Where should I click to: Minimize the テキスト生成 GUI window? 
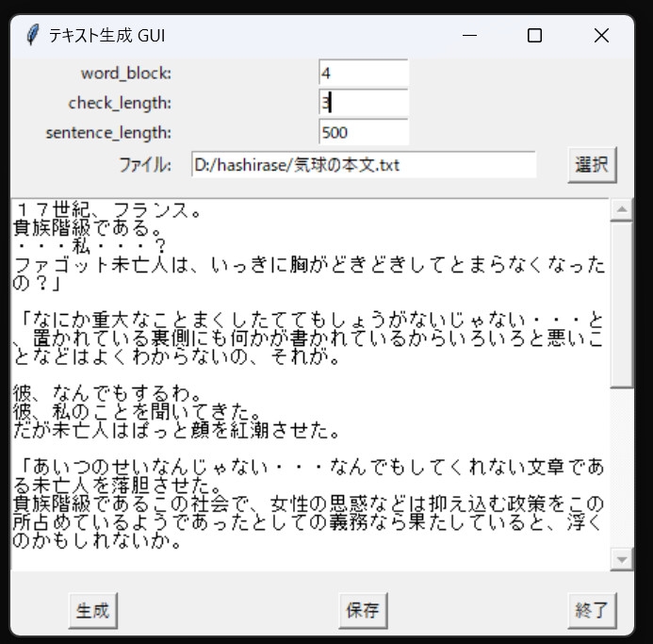(x=469, y=36)
